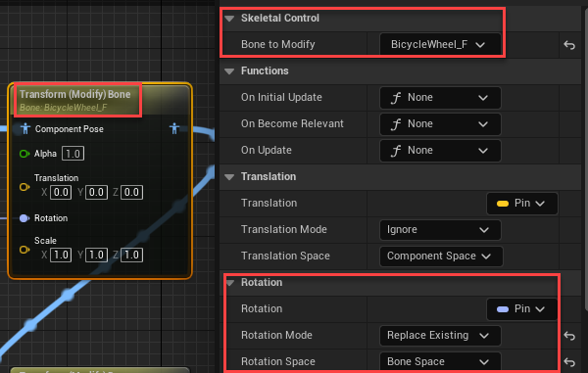Open the Rotation Pin binding dropdown
588x373 pixels.
click(x=521, y=309)
